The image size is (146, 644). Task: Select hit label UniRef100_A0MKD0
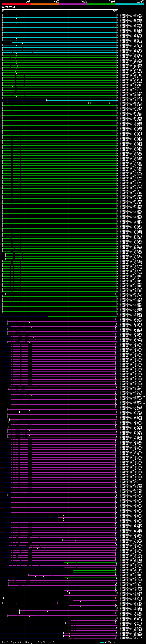131,239
